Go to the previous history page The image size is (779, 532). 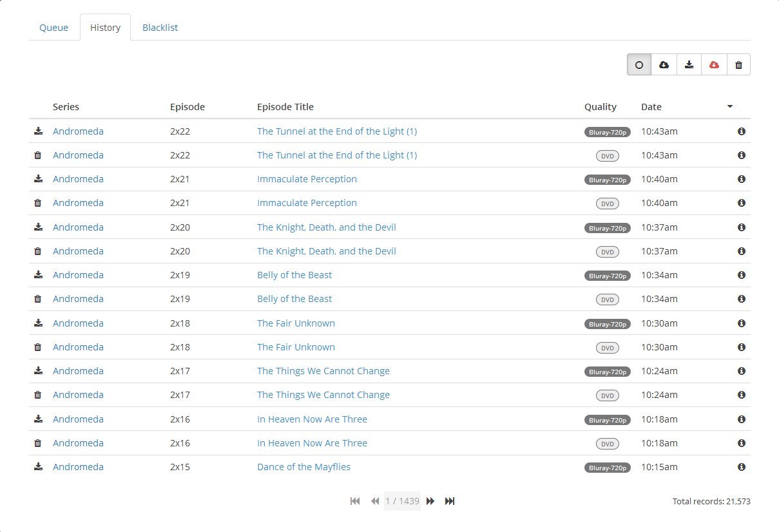374,501
